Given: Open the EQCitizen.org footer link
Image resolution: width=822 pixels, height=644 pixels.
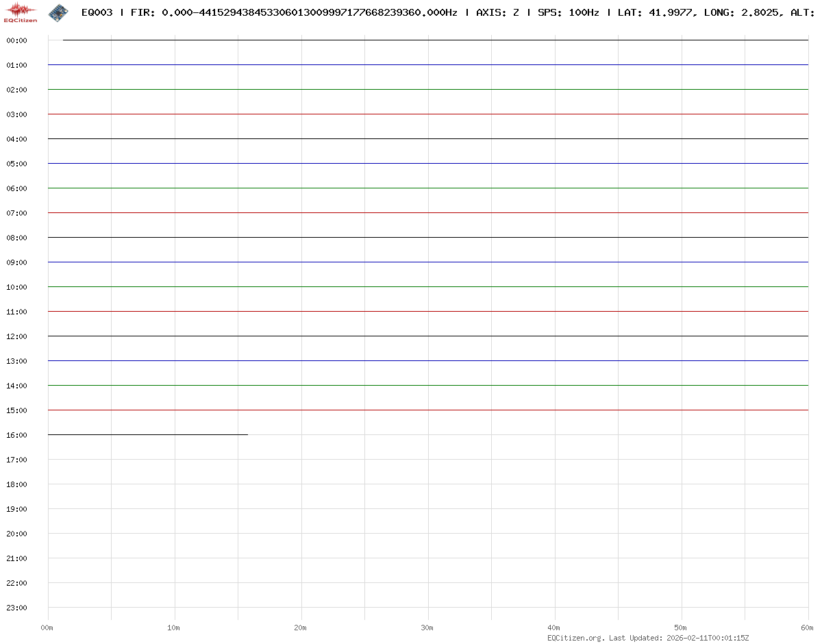Looking at the screenshot, I should (575, 638).
